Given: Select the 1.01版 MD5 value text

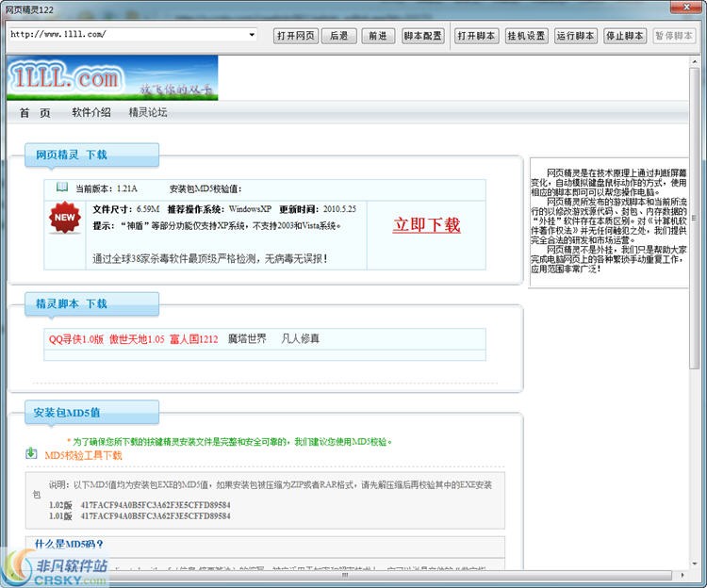Looking at the screenshot, I should pos(156,515).
